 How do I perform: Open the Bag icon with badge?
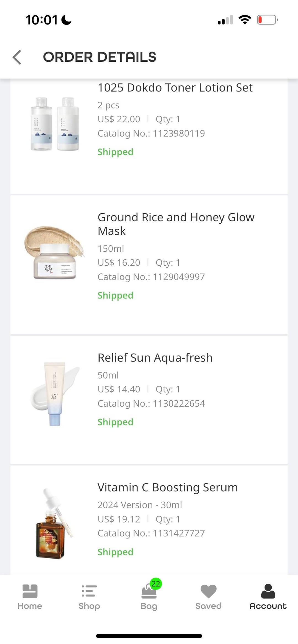tap(149, 592)
